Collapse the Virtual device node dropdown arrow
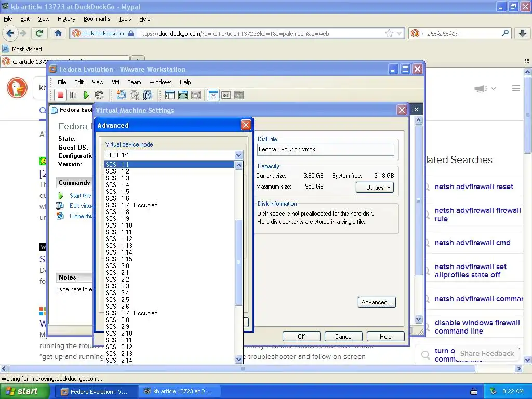 (x=238, y=155)
